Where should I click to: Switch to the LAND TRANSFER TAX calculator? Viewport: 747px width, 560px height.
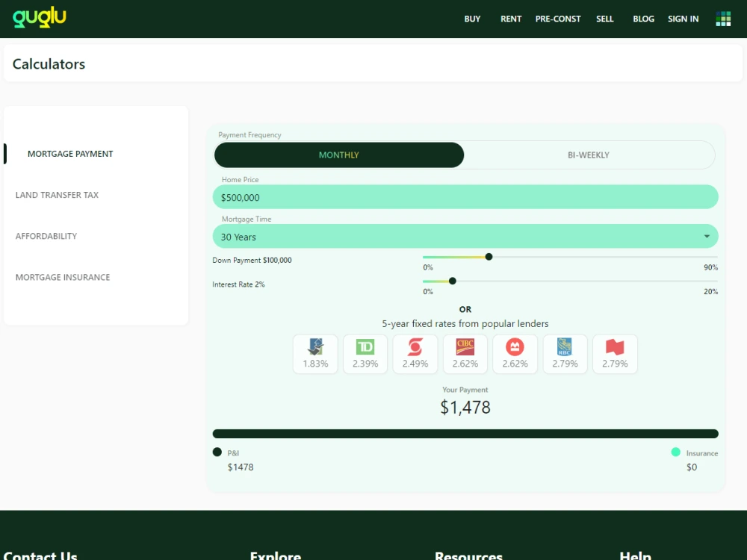[57, 194]
